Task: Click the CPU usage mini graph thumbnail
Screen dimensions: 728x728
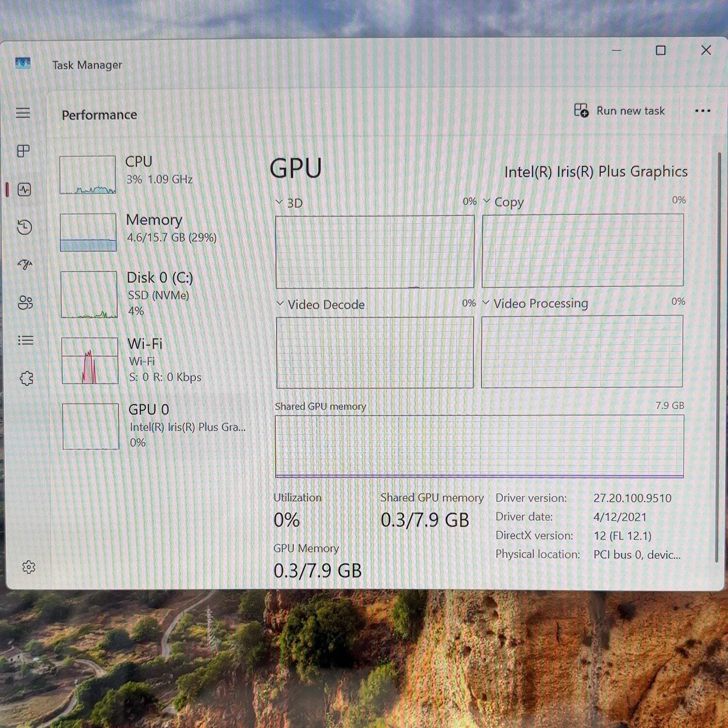Action: pos(88,175)
